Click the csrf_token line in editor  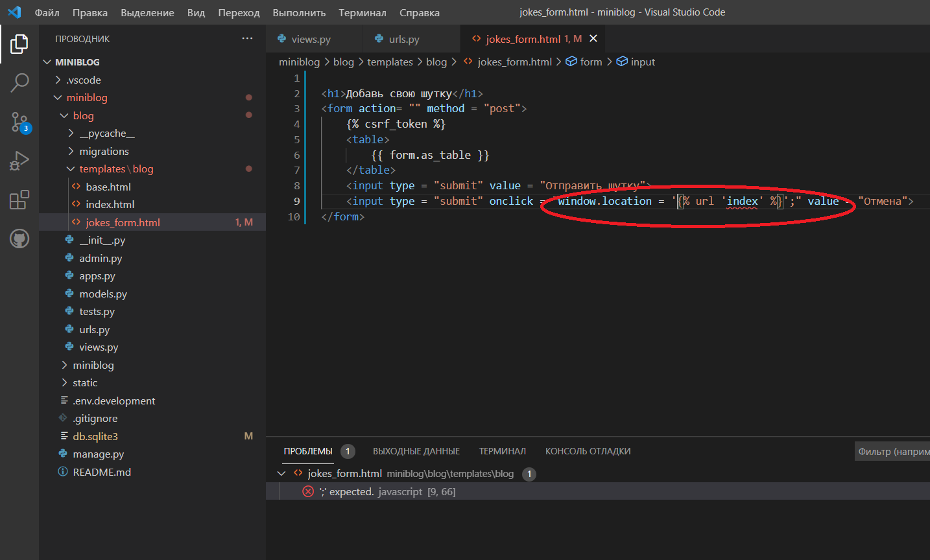click(396, 124)
